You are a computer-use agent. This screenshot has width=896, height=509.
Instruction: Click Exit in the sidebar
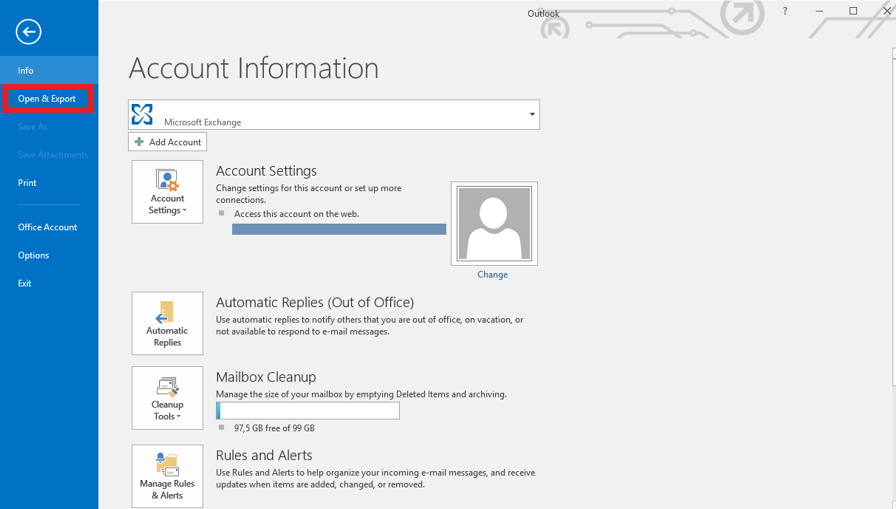24,283
